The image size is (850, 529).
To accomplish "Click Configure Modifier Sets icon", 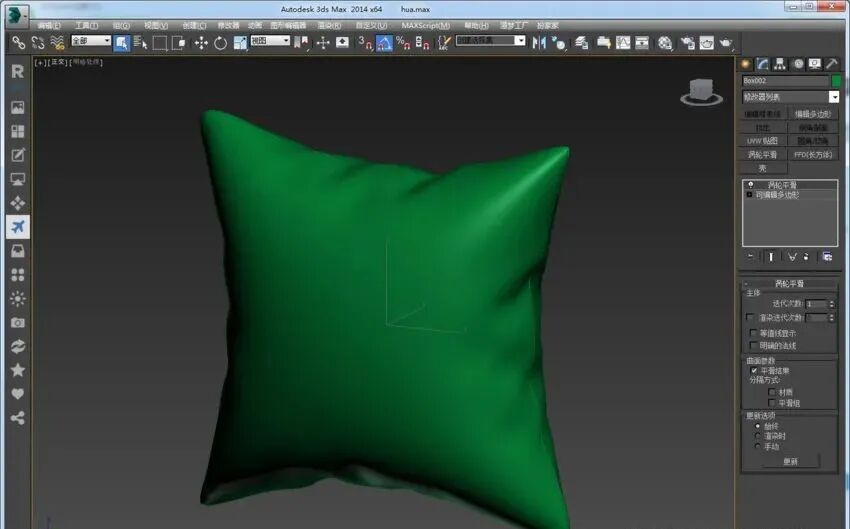I will 827,257.
